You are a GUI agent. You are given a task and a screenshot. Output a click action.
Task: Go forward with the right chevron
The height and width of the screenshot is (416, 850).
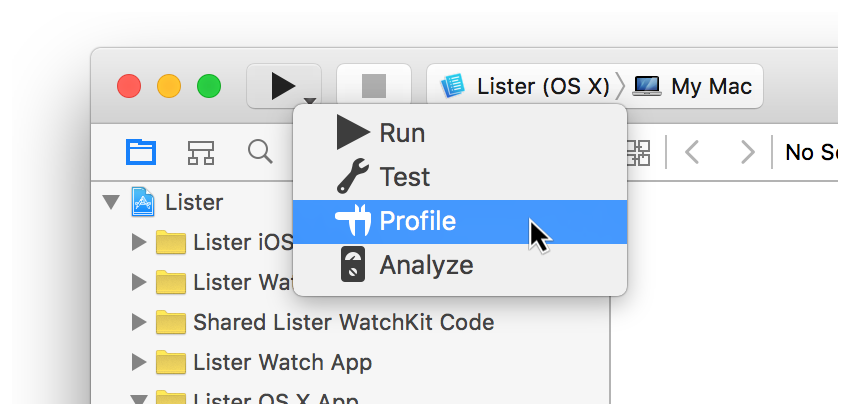(x=747, y=152)
